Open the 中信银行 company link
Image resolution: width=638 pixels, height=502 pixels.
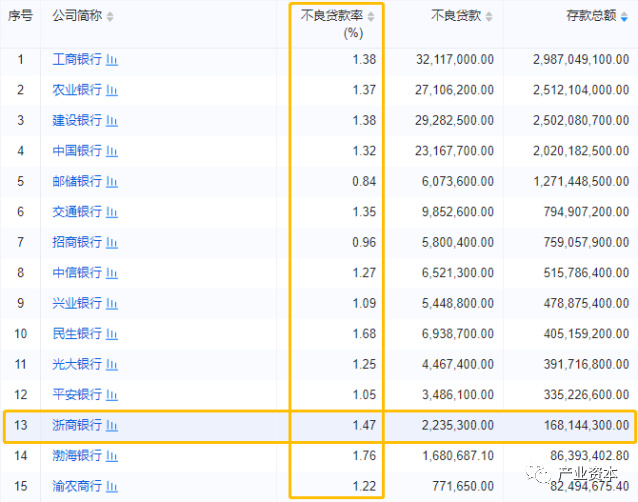point(77,273)
